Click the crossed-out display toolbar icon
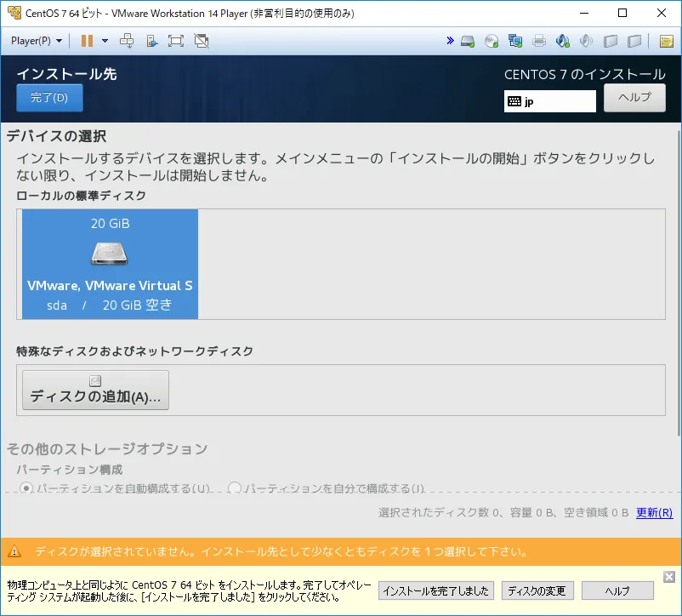682x616 pixels. (x=202, y=41)
